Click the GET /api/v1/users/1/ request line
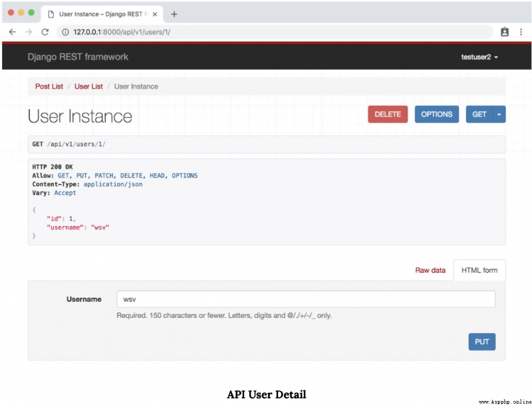This screenshot has height=405, width=532. click(69, 144)
